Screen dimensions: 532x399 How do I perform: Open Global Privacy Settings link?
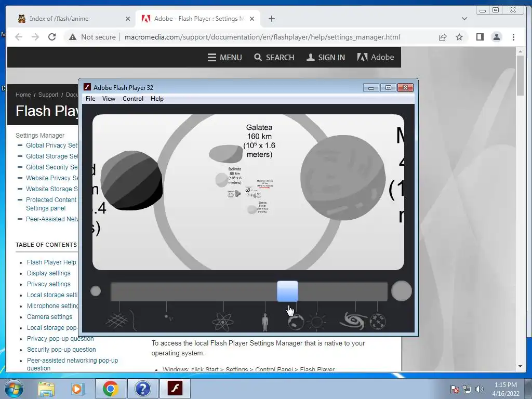click(52, 145)
